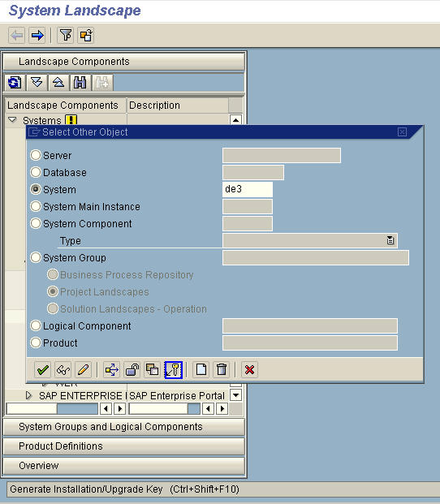
Task: Click the filter funnel toolbar icon
Action: click(66, 35)
